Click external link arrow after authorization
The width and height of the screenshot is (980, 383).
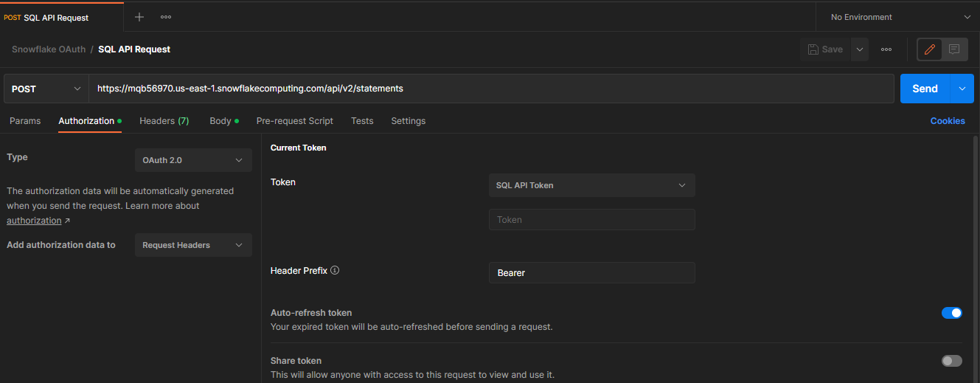point(67,221)
